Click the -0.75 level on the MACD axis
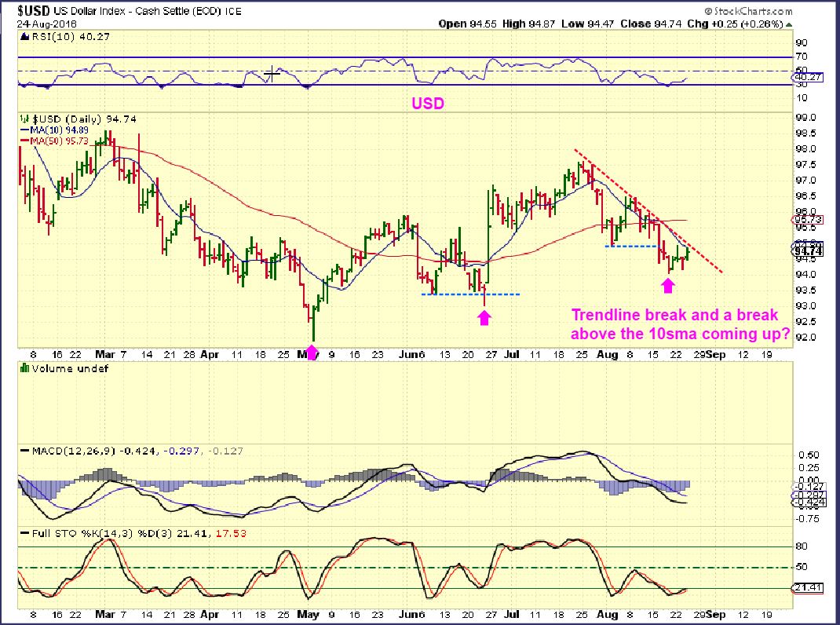 pos(807,519)
